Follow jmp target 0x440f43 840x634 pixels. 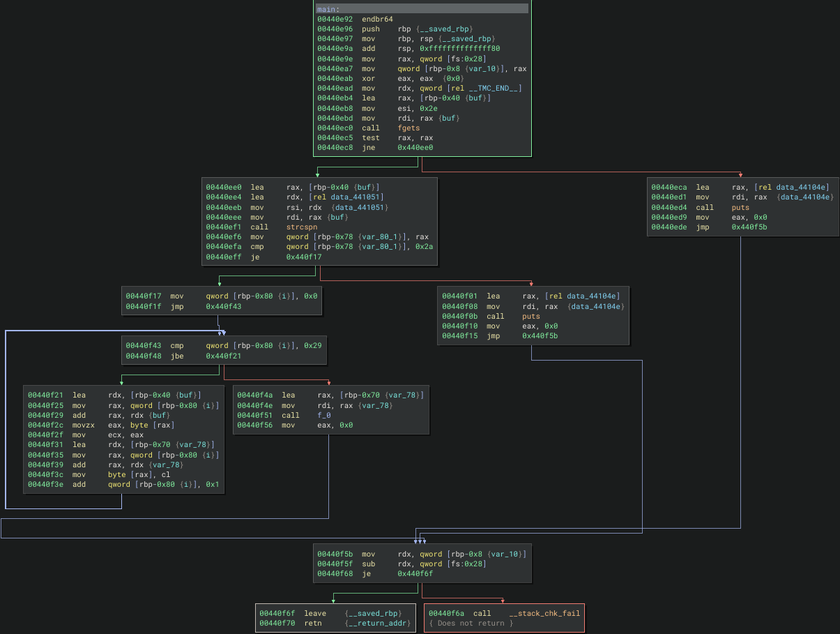(x=223, y=305)
